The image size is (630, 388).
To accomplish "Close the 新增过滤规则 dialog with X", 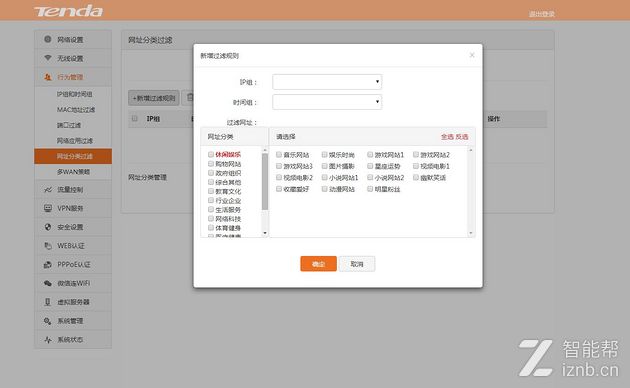I will (x=472, y=55).
